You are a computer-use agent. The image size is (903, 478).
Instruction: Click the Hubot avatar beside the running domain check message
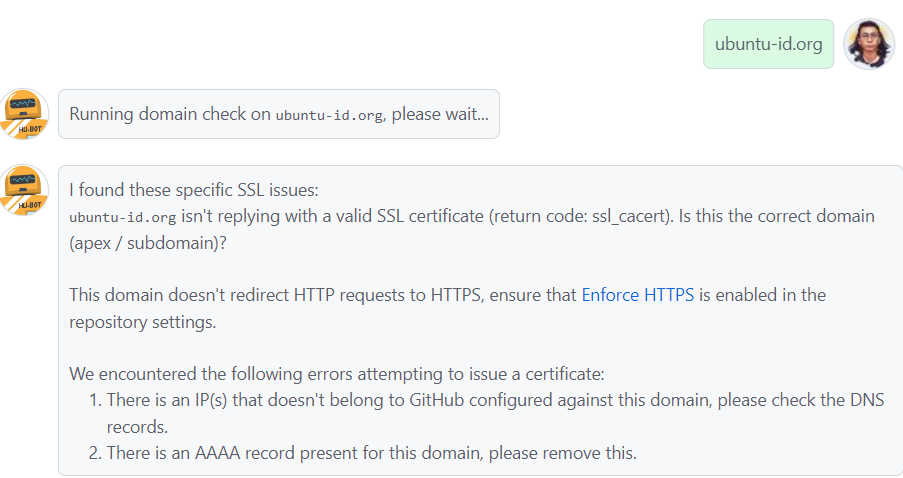point(24,113)
